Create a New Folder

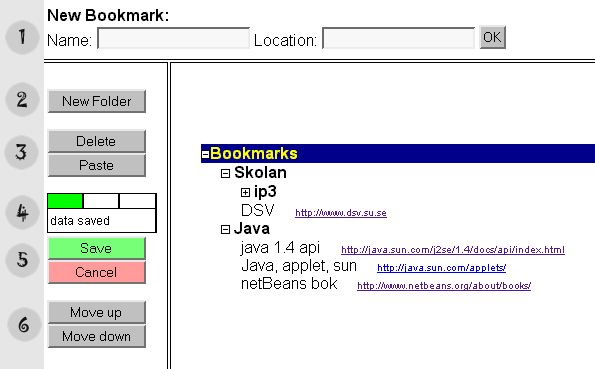[x=97, y=101]
